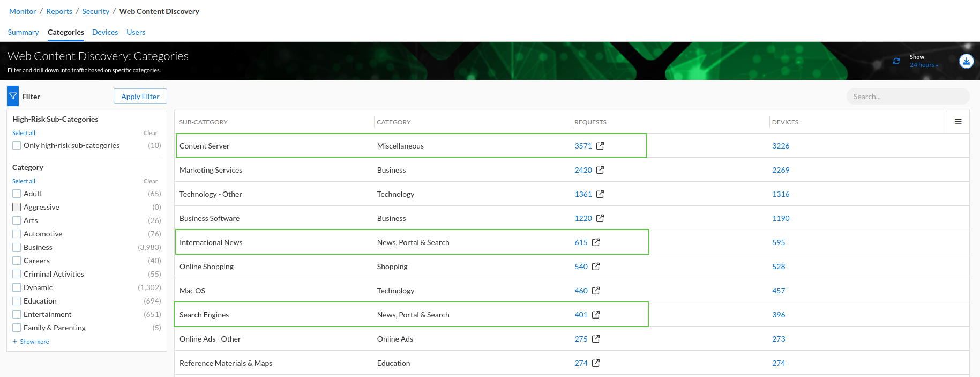980x377 pixels.
Task: Open external link icon for Online Shopping requests
Action: click(596, 267)
